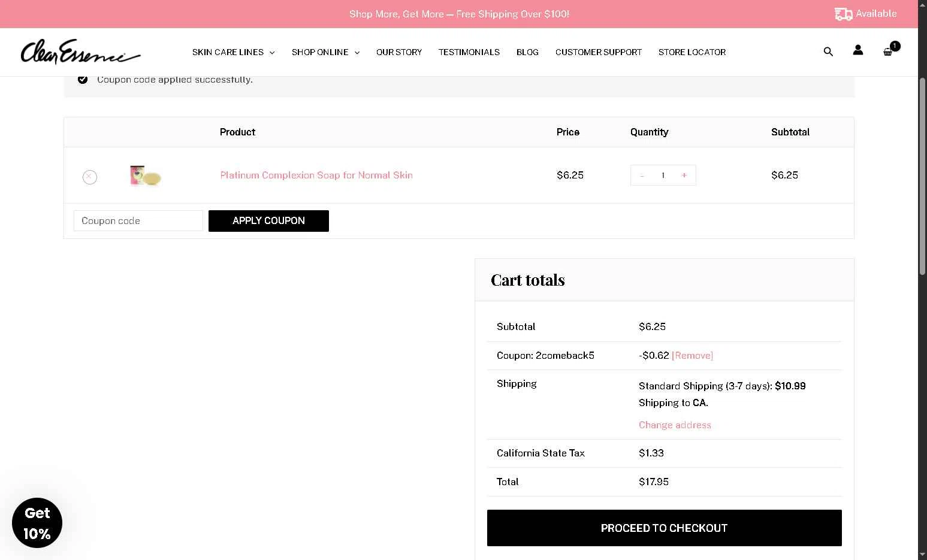927x560 pixels.
Task: Focus the Coupon code input field
Action: [x=138, y=220]
